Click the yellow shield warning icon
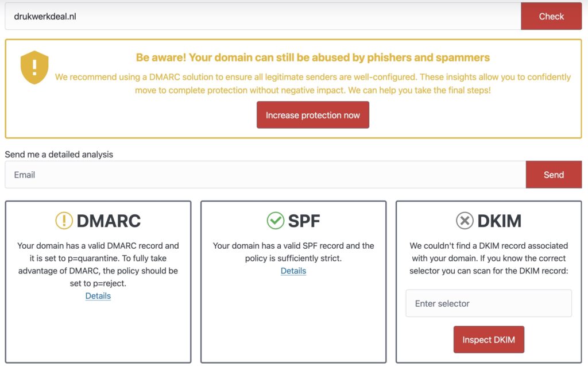This screenshot has width=588, height=366. pyautogui.click(x=34, y=67)
